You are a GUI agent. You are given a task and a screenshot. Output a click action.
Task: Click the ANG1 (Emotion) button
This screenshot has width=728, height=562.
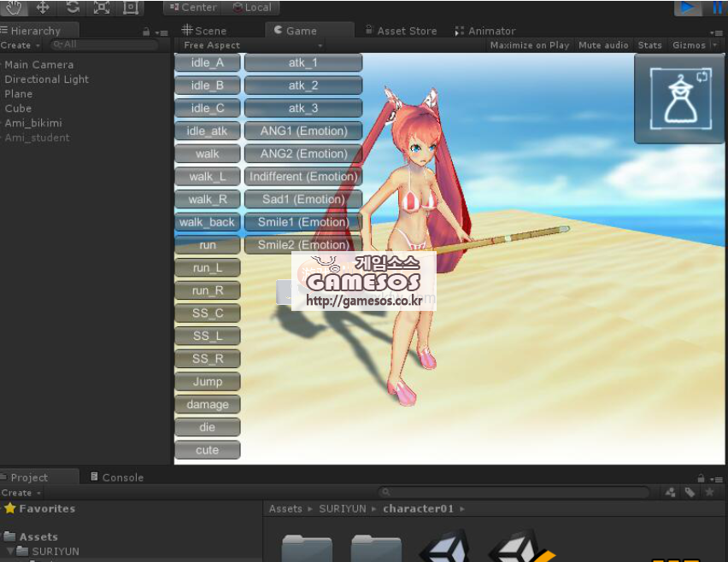tap(303, 131)
